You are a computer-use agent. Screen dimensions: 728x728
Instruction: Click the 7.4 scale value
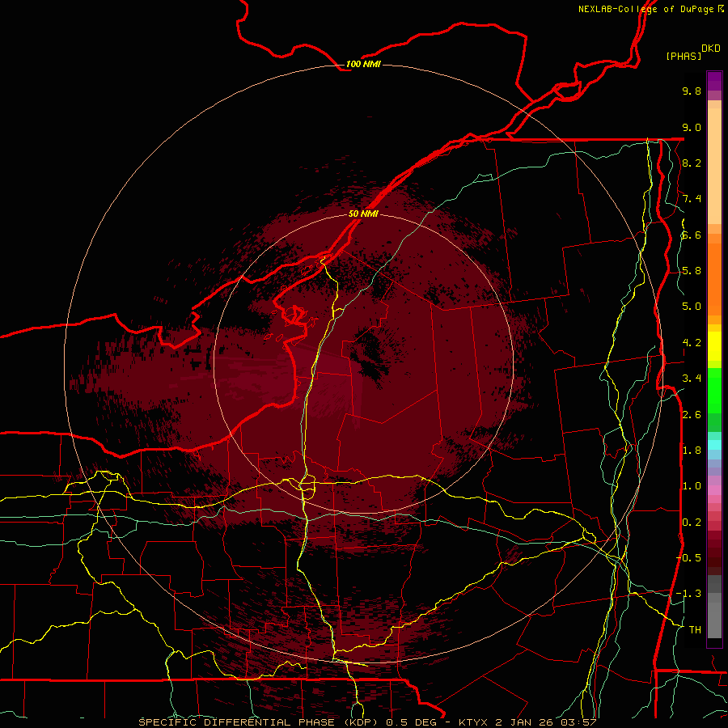pos(692,199)
